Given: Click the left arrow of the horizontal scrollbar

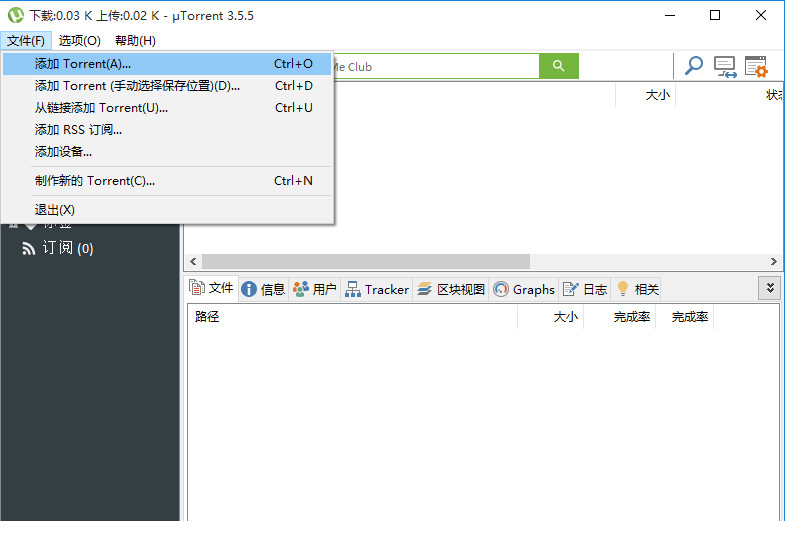Looking at the screenshot, I should click(193, 261).
